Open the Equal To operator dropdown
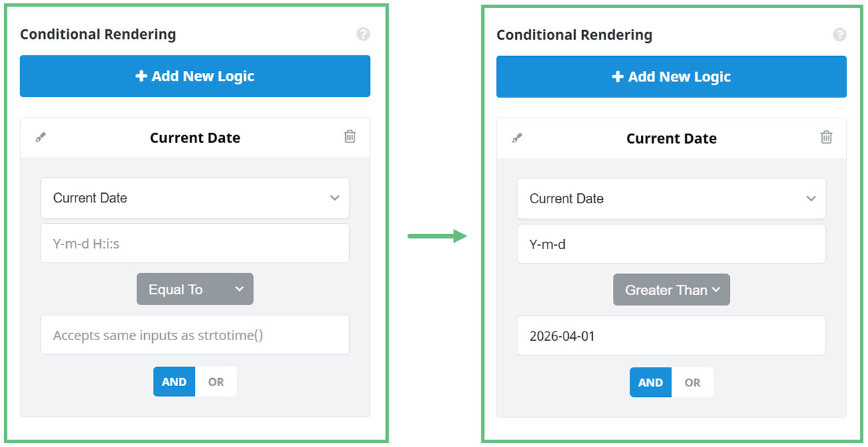This screenshot has width=868, height=447. (x=195, y=289)
